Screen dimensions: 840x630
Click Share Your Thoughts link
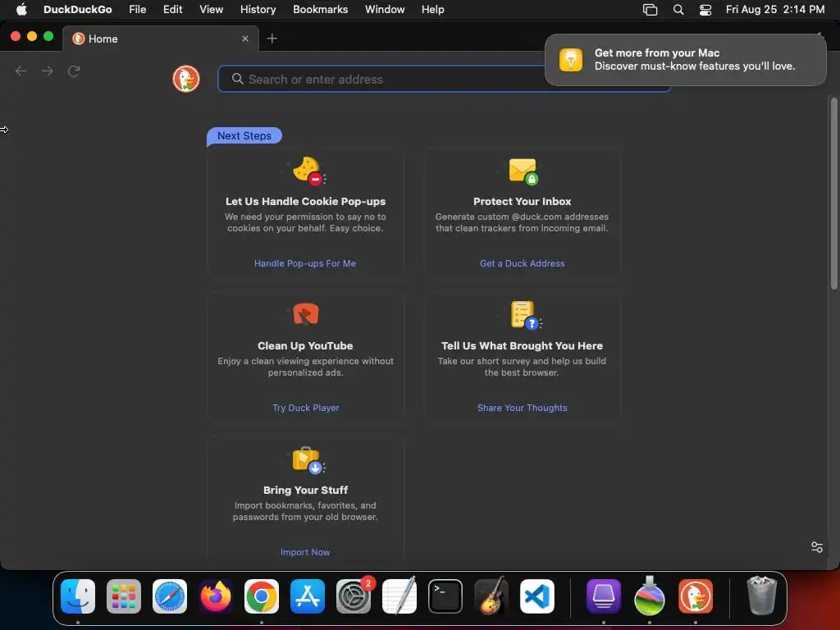pos(523,408)
